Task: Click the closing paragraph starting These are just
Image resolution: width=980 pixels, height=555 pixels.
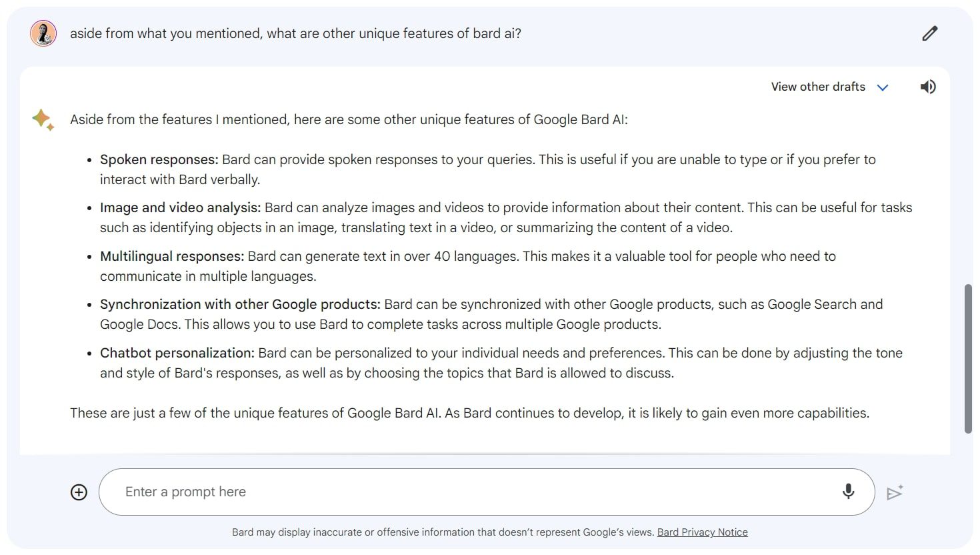Action: (x=469, y=413)
